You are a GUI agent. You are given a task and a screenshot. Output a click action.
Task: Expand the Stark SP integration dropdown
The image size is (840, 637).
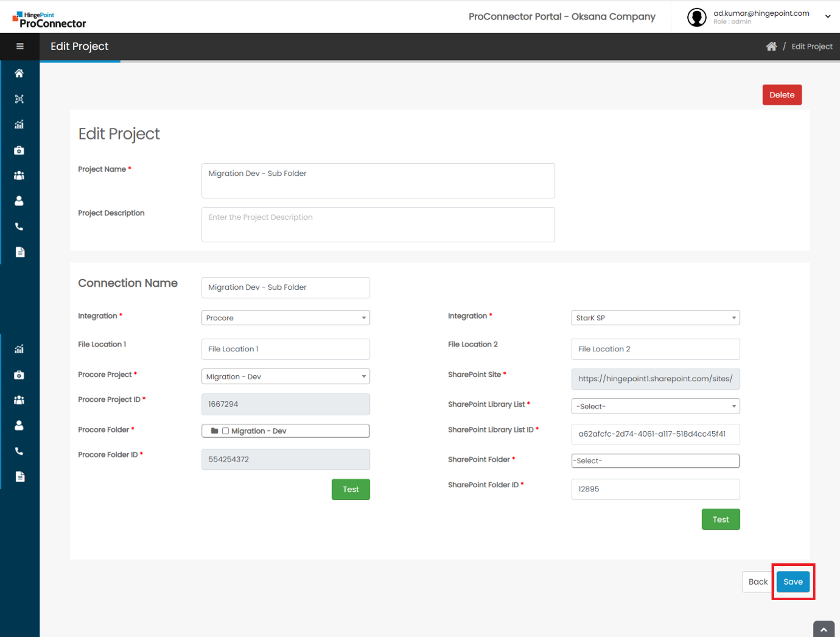tap(655, 317)
